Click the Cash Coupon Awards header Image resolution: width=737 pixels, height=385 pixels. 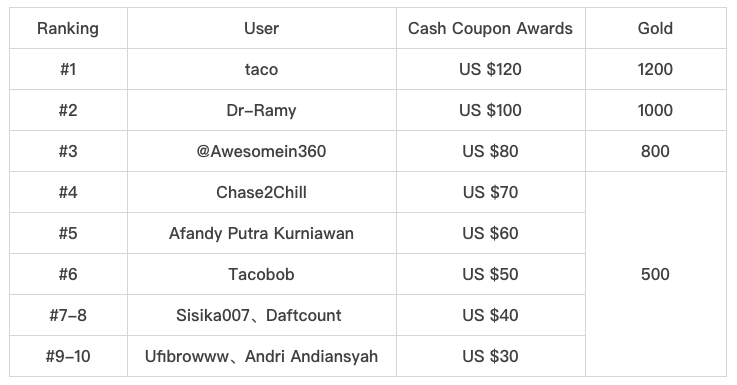[x=490, y=28]
